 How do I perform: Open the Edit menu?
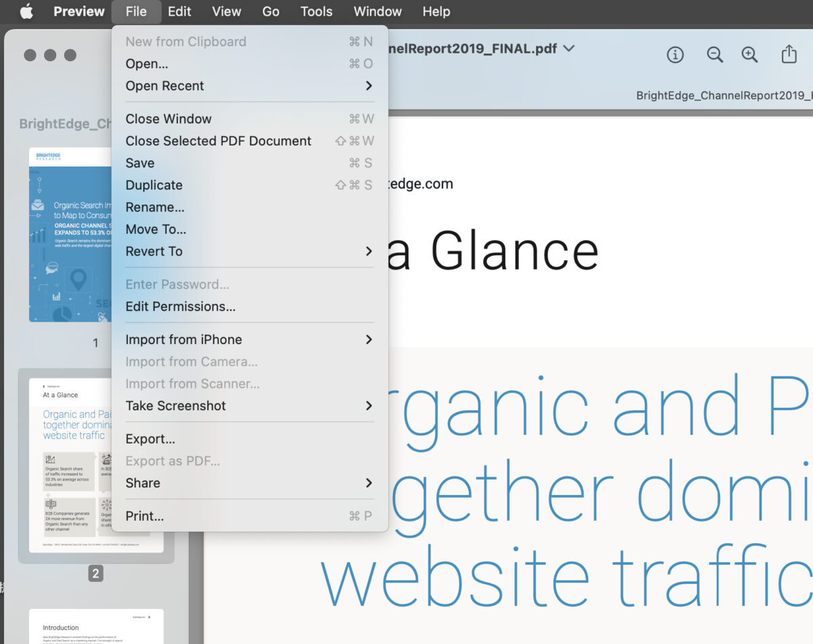[180, 12]
